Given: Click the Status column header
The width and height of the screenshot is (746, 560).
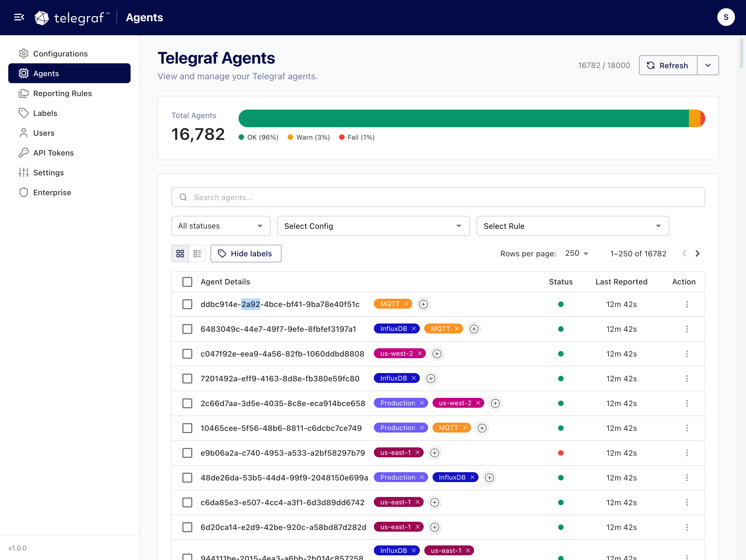Looking at the screenshot, I should coord(561,282).
